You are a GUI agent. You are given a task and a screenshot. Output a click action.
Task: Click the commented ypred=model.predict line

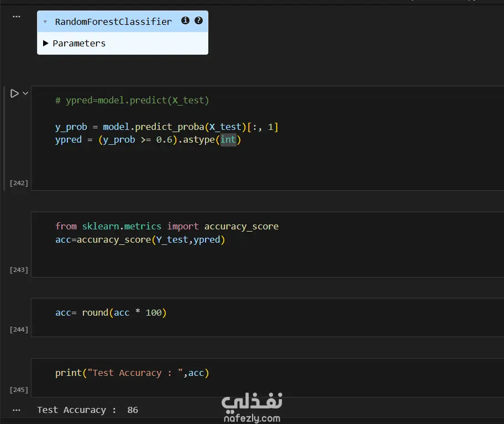tap(132, 100)
